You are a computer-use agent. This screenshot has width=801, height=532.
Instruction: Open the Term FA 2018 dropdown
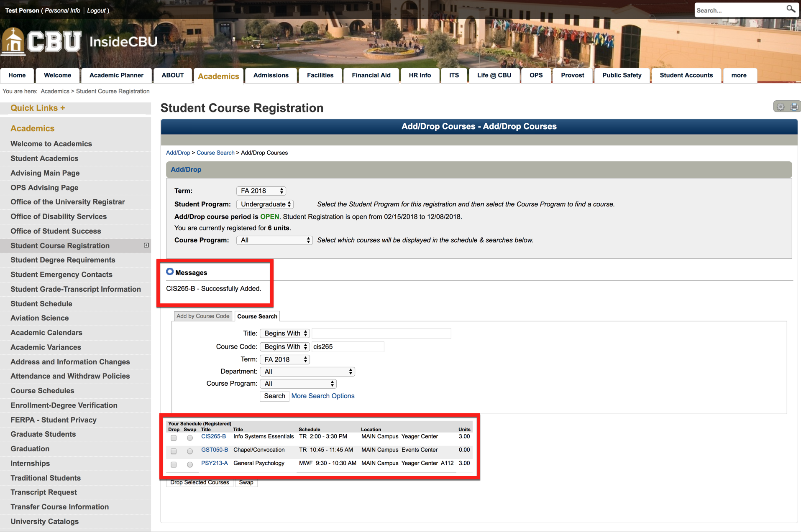tap(261, 191)
